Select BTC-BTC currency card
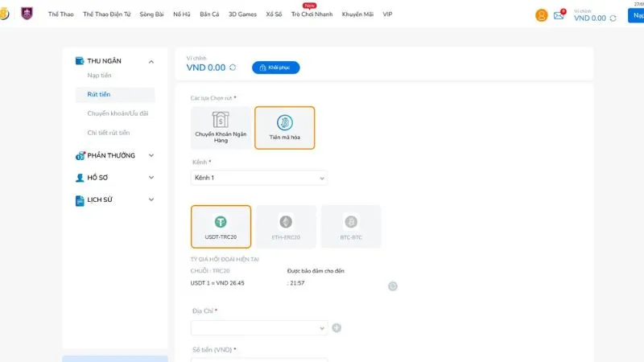Image resolution: width=644 pixels, height=362 pixels. (351, 227)
